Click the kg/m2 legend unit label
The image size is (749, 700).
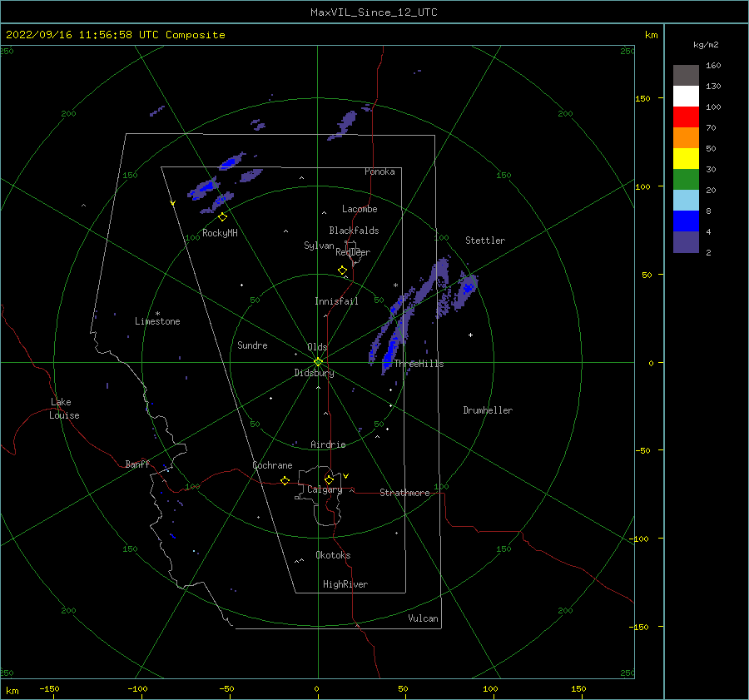[x=706, y=45]
